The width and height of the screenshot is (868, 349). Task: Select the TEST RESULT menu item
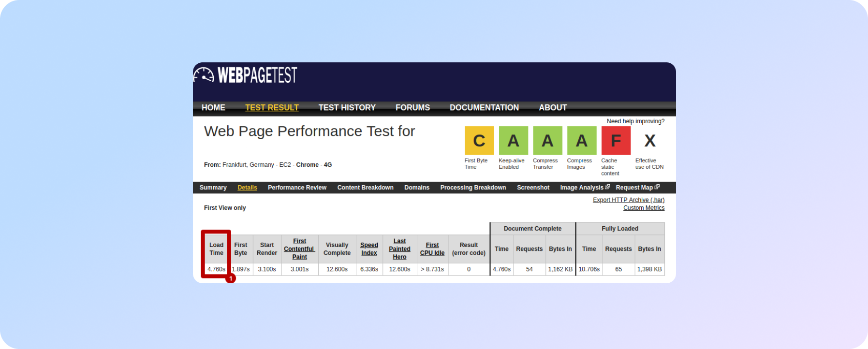point(272,108)
